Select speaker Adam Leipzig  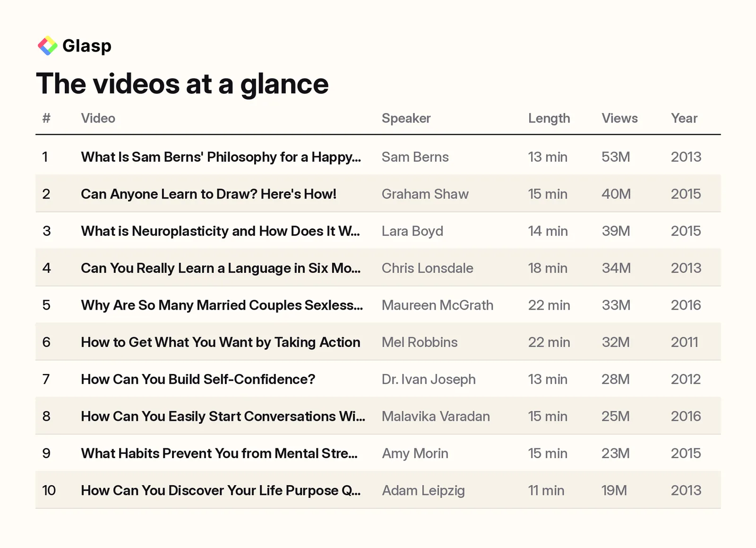click(x=423, y=490)
